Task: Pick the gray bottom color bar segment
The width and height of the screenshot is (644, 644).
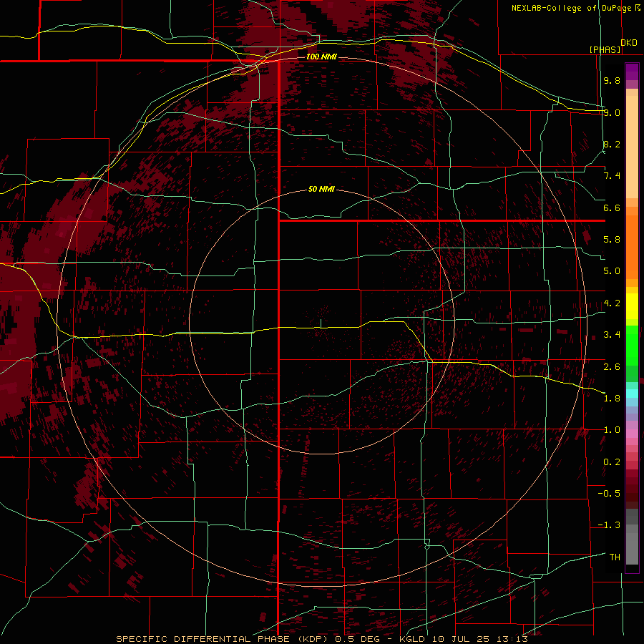Action: pos(632,548)
